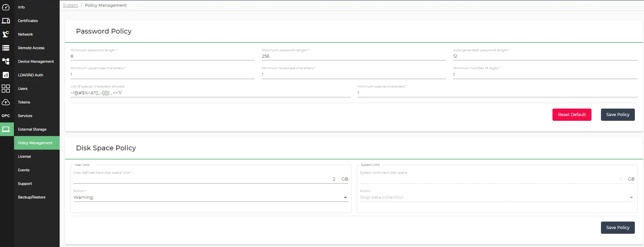Focus the Minimum lowercase characters field

pos(354,75)
